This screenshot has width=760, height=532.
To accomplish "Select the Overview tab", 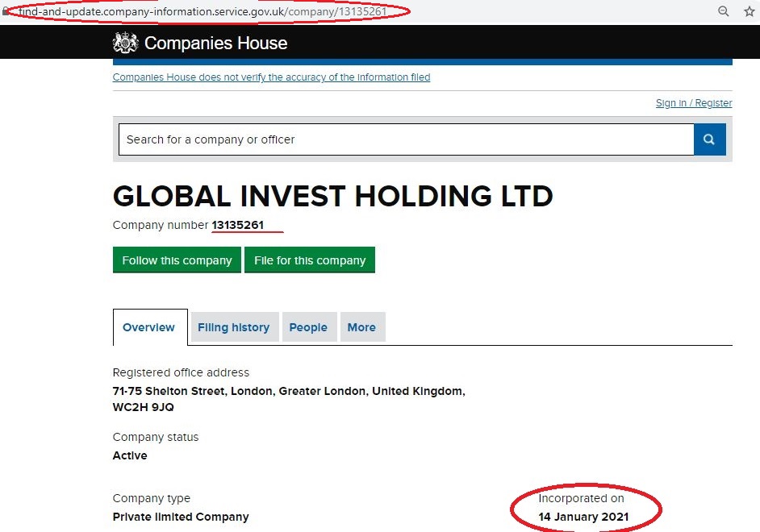I will pos(148,327).
